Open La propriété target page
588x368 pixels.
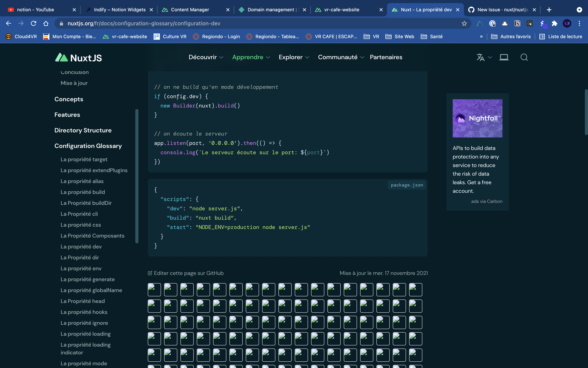pos(84,159)
